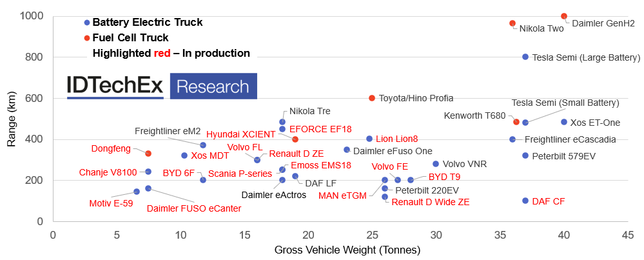Select the Tesla Semi (Large Battery) dot
Viewport: 644px width, 260px height.
(525, 57)
